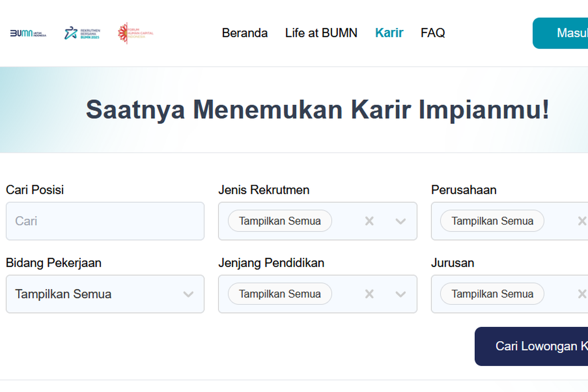
Task: Clear the Perusahaan selection with X icon
Action: click(582, 221)
